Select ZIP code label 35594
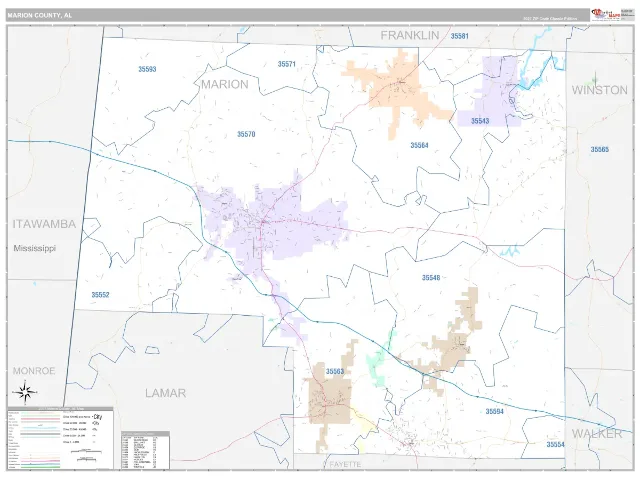Screen dimensions: 640x480 (494, 411)
